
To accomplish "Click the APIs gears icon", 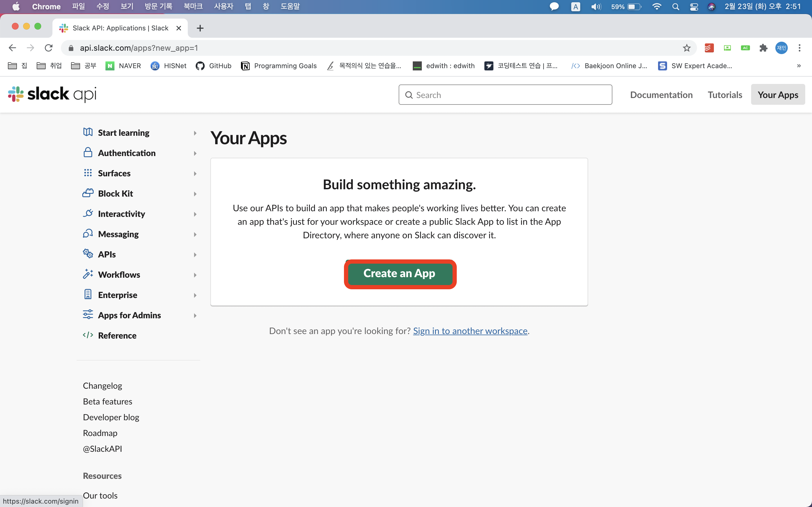I will (88, 254).
